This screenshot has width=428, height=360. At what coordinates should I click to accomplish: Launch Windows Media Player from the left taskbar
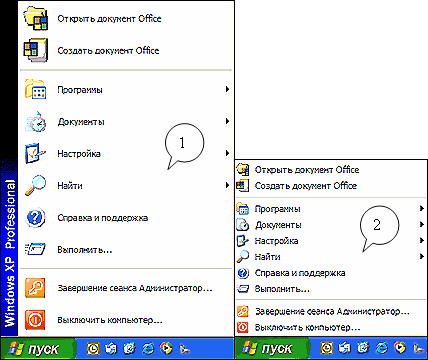click(x=166, y=349)
